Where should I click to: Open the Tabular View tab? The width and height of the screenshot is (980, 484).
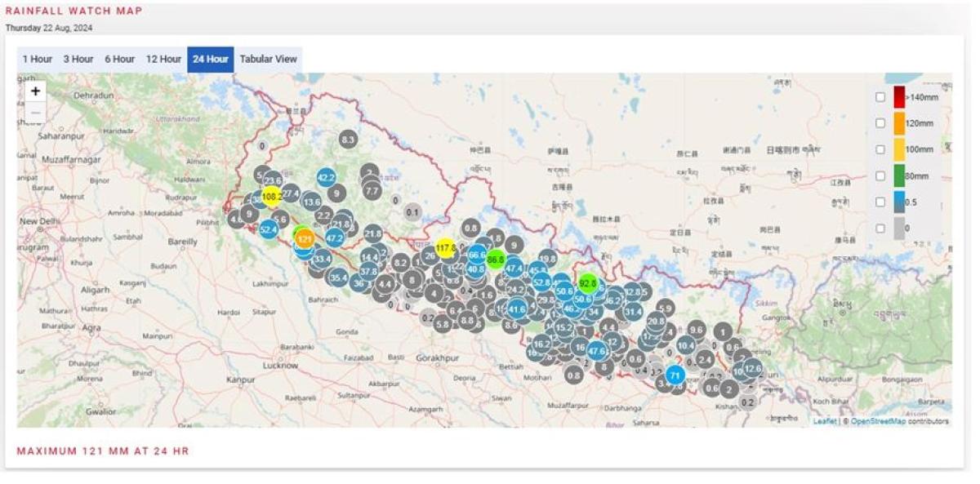click(x=268, y=59)
